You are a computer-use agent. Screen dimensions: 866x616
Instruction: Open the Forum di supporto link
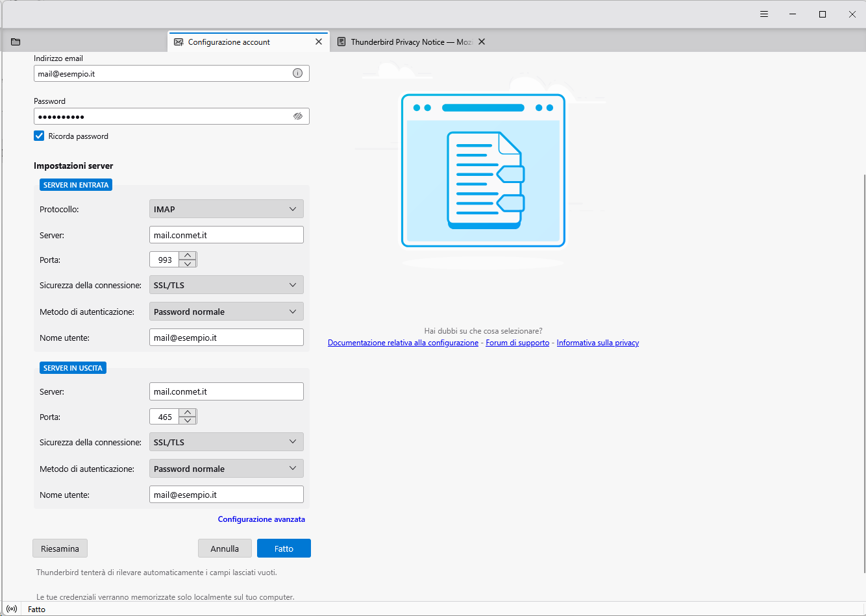tap(517, 343)
